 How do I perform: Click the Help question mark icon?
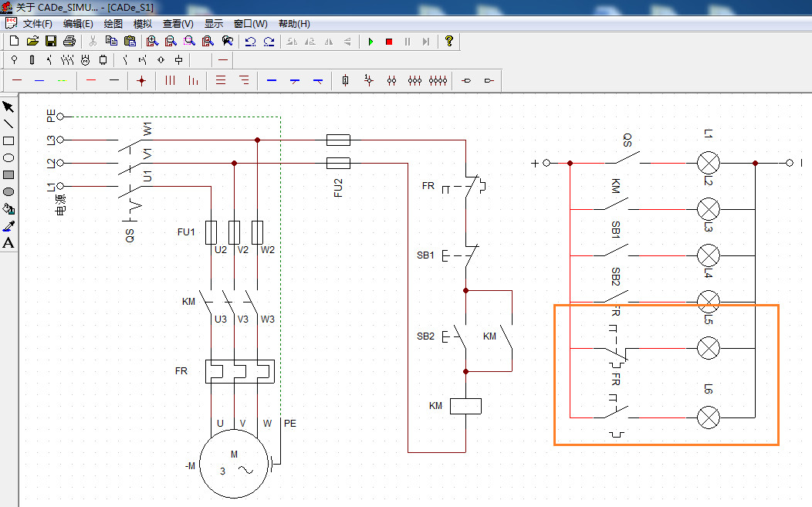coord(448,41)
